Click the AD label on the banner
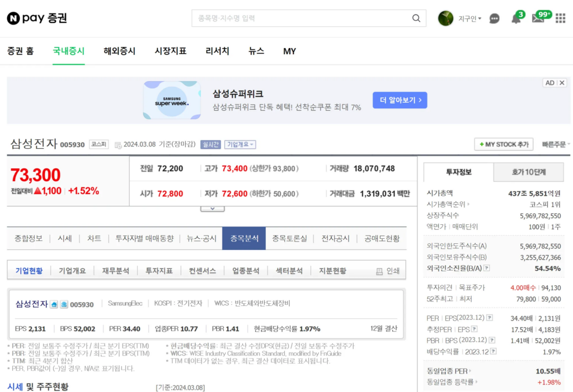The height and width of the screenshot is (392, 573). 549,83
